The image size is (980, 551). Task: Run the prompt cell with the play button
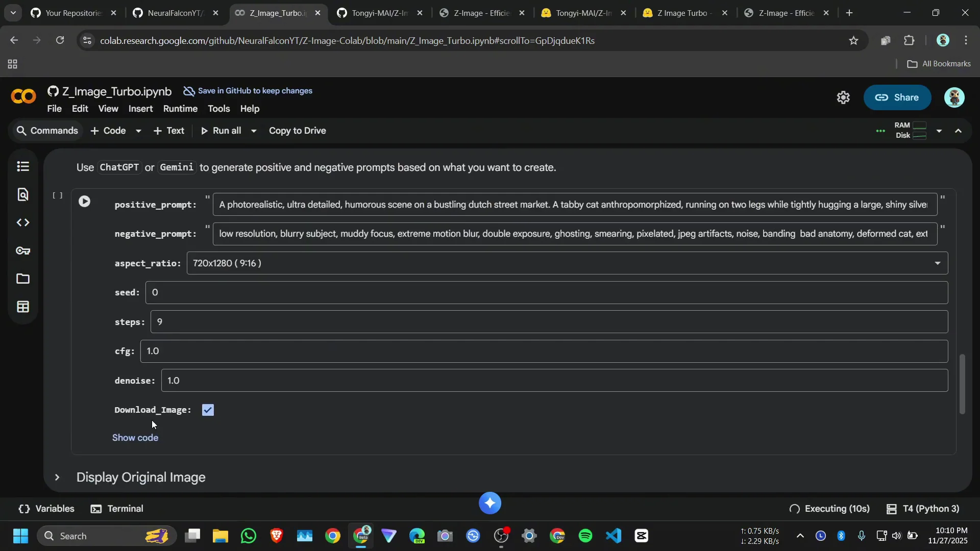click(85, 201)
